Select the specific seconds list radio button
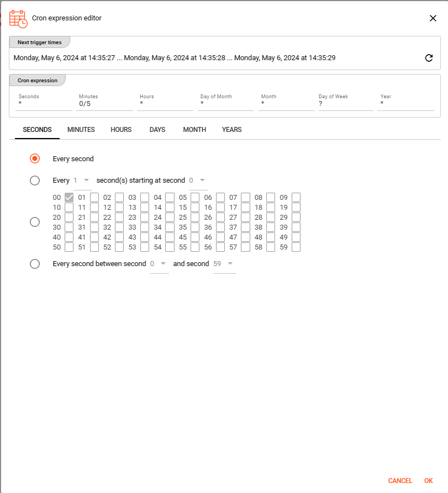The height and width of the screenshot is (493, 448). [x=35, y=222]
